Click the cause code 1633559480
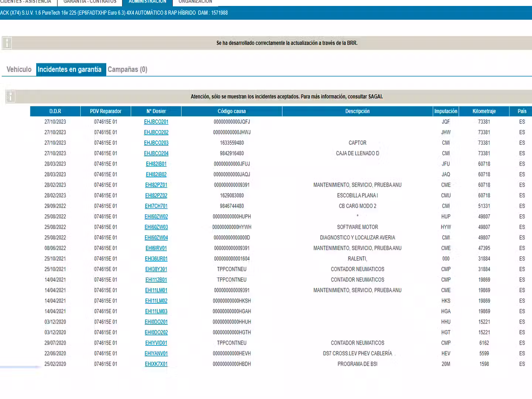The height and width of the screenshot is (399, 532). click(x=232, y=143)
